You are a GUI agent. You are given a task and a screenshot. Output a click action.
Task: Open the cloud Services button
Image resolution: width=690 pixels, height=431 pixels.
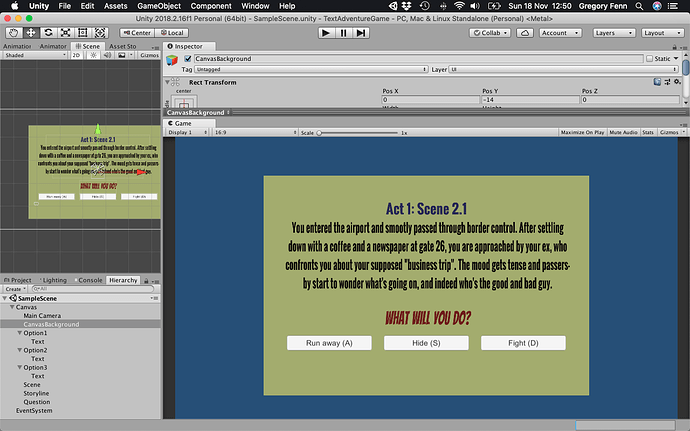click(525, 33)
